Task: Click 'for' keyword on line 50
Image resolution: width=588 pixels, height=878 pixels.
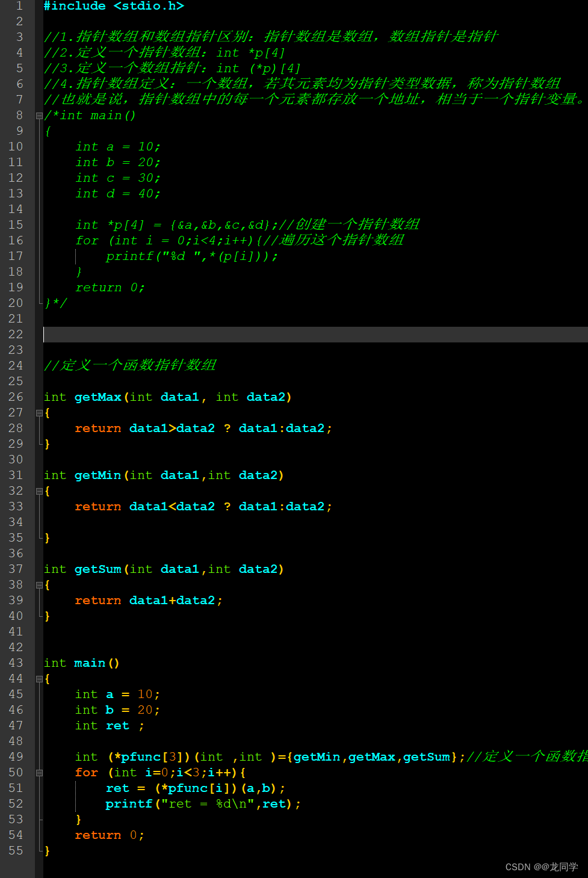Action: [x=87, y=773]
